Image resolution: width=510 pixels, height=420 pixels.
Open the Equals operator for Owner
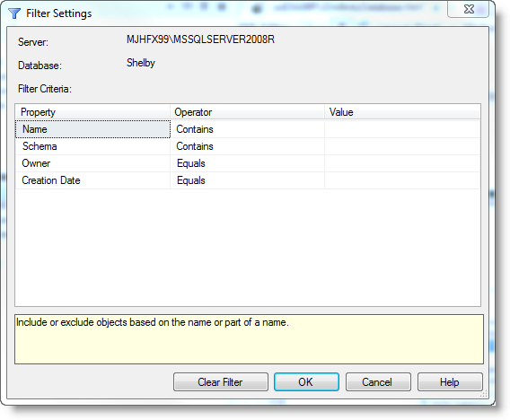[x=247, y=163]
